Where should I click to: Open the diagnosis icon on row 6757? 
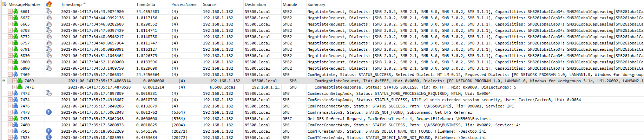(x=49, y=43)
